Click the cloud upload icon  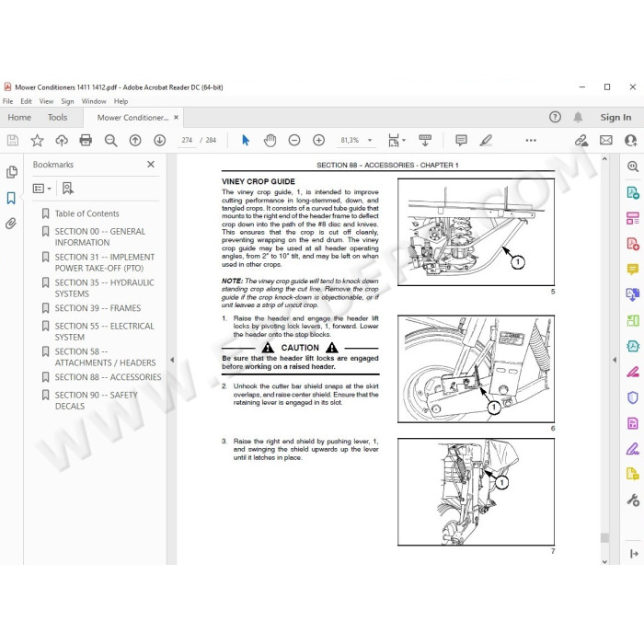point(62,141)
